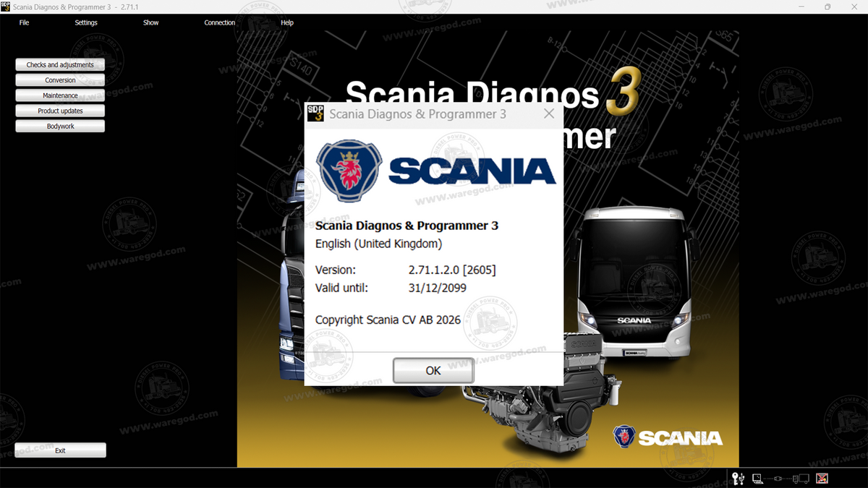Open Checks and adjustments
The width and height of the screenshot is (868, 488).
pos(60,65)
